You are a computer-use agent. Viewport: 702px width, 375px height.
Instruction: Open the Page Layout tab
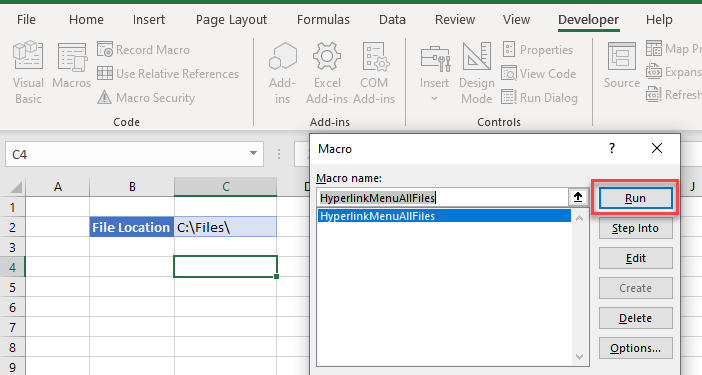231,20
